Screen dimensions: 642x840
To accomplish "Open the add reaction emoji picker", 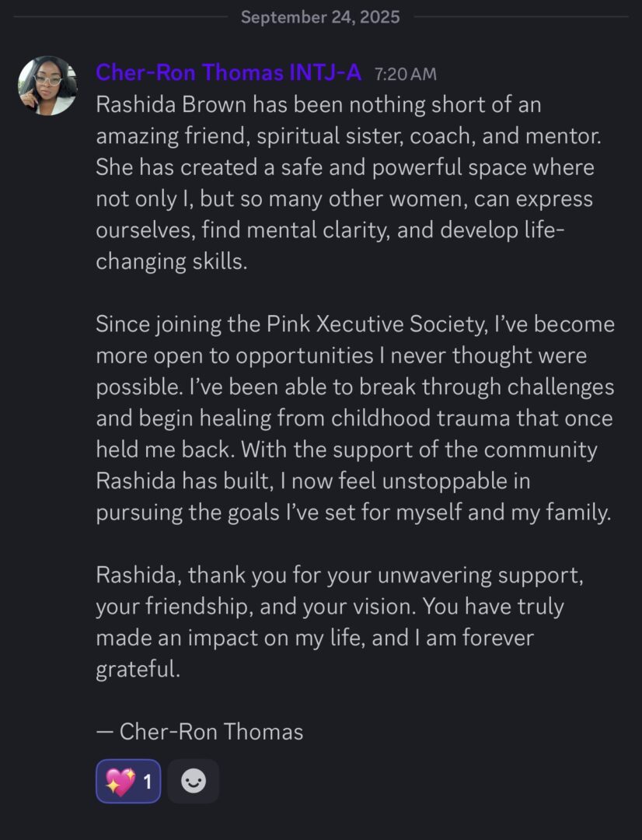I will click(194, 781).
